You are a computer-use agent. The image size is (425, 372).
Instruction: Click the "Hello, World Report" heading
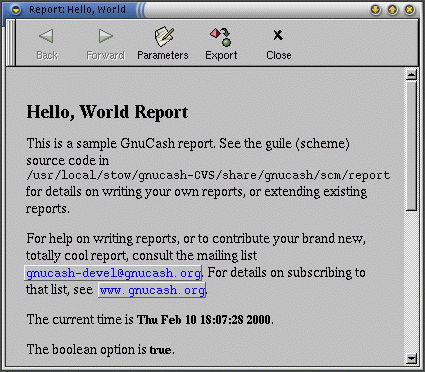(107, 112)
